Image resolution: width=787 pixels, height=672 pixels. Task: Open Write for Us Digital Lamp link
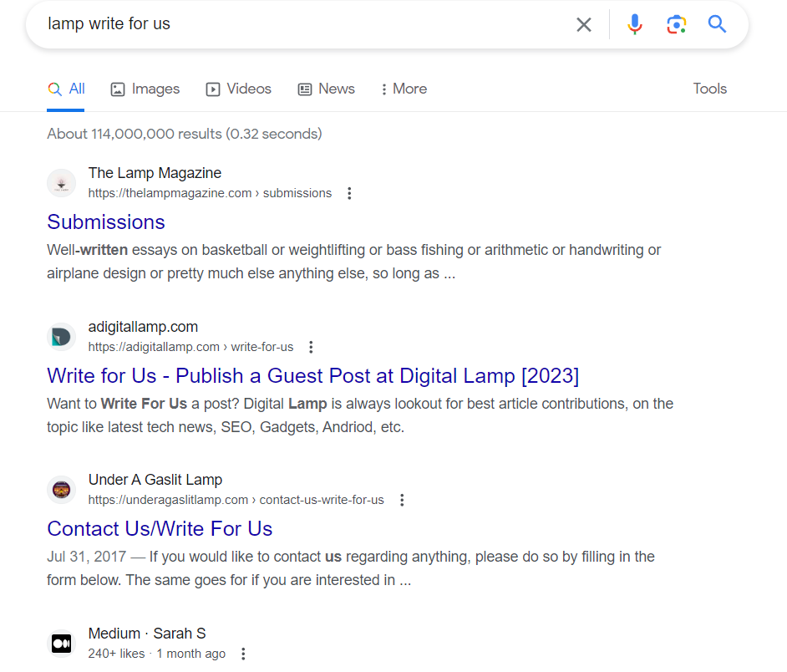[313, 375]
